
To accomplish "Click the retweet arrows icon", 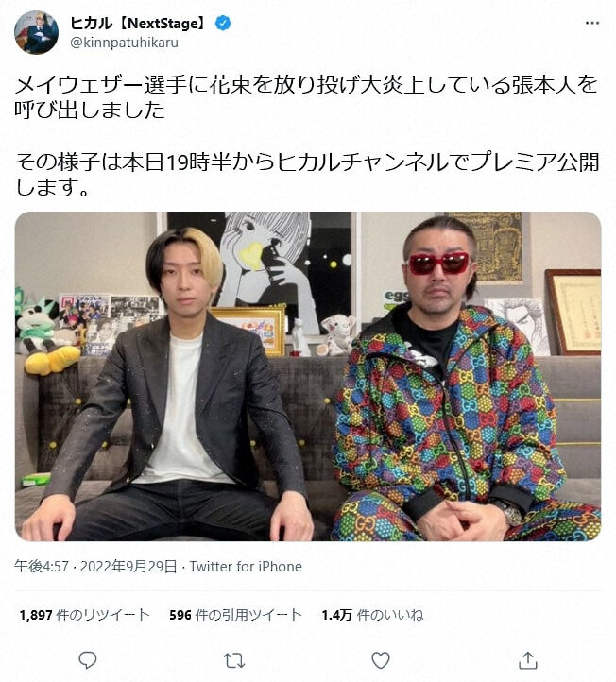I will coord(234,660).
